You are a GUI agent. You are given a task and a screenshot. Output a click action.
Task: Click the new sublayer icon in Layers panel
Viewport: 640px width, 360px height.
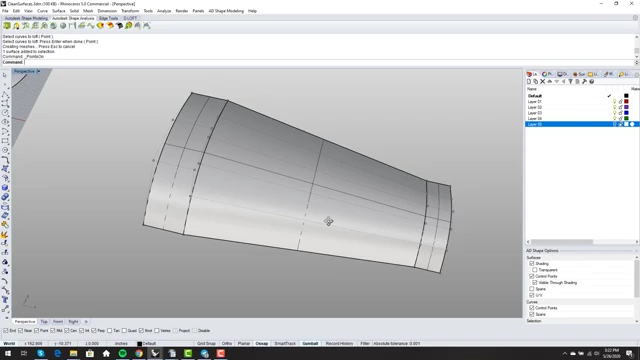point(536,82)
